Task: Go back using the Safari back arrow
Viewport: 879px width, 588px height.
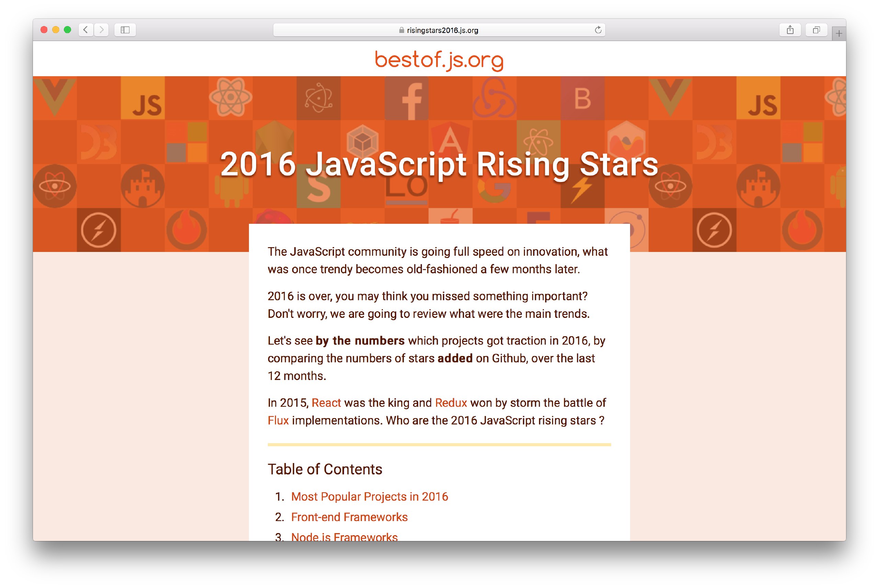Action: coord(85,30)
